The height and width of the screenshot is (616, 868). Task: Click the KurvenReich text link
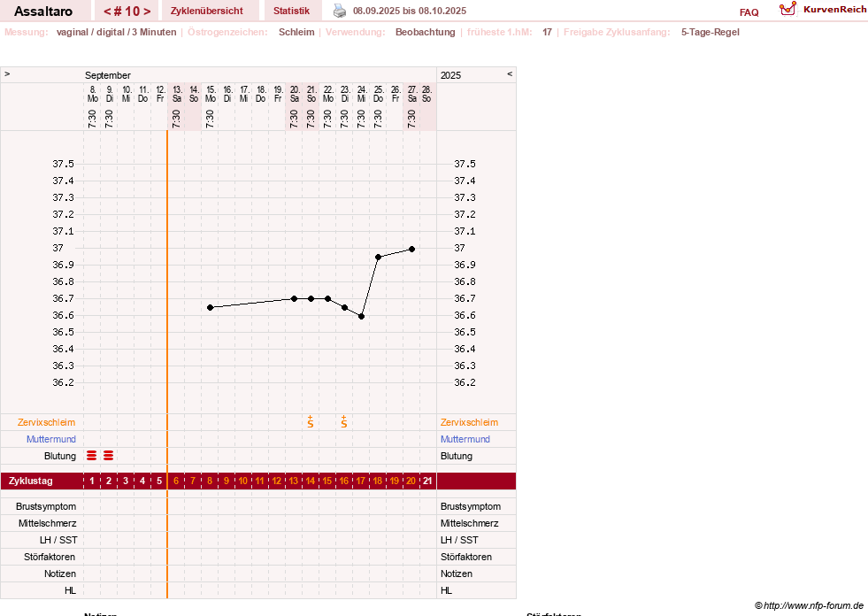(x=834, y=10)
